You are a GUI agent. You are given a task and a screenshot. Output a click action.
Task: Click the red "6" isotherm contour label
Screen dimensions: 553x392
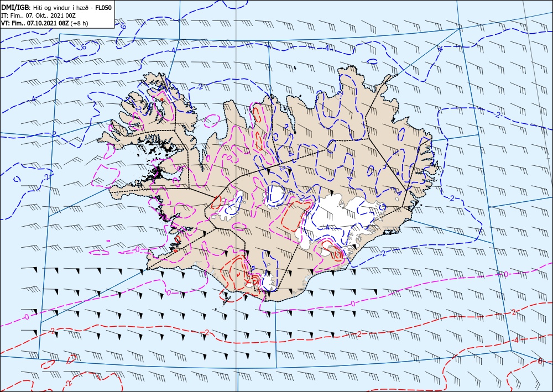(540, 360)
